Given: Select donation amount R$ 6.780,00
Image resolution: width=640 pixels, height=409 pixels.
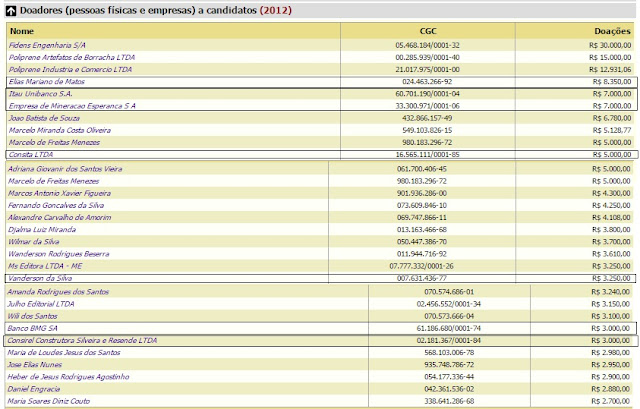Looking at the screenshot, I should pos(612,118).
